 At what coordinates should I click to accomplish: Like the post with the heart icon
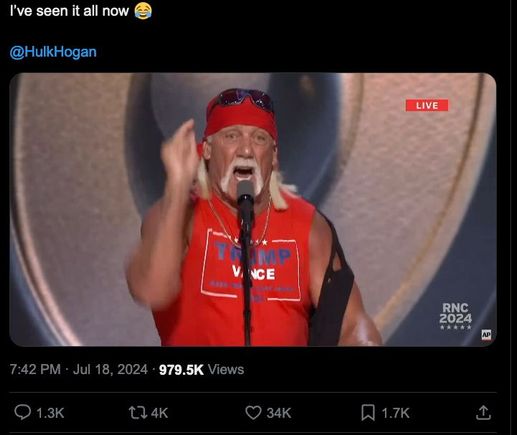(253, 413)
